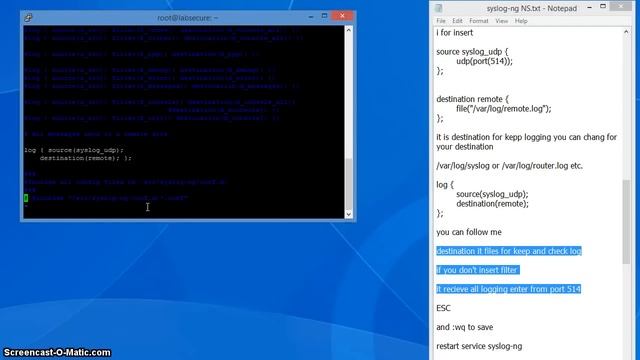Click the 'and :wq to save' line

point(464,327)
